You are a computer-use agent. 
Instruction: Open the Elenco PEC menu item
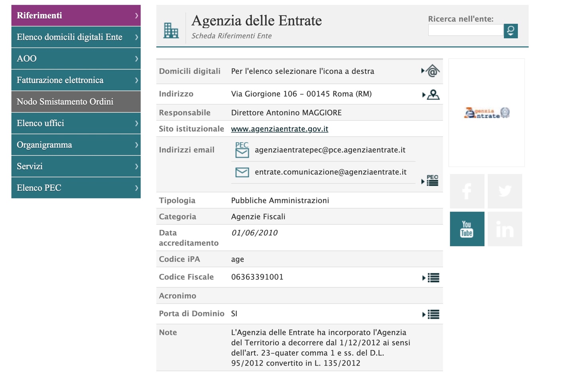click(x=76, y=188)
